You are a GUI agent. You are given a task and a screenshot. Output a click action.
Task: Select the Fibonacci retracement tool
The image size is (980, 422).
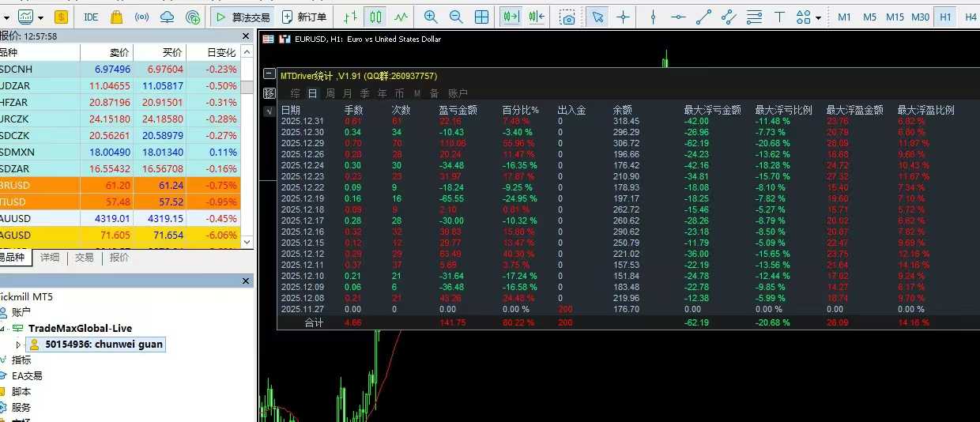[x=754, y=17]
